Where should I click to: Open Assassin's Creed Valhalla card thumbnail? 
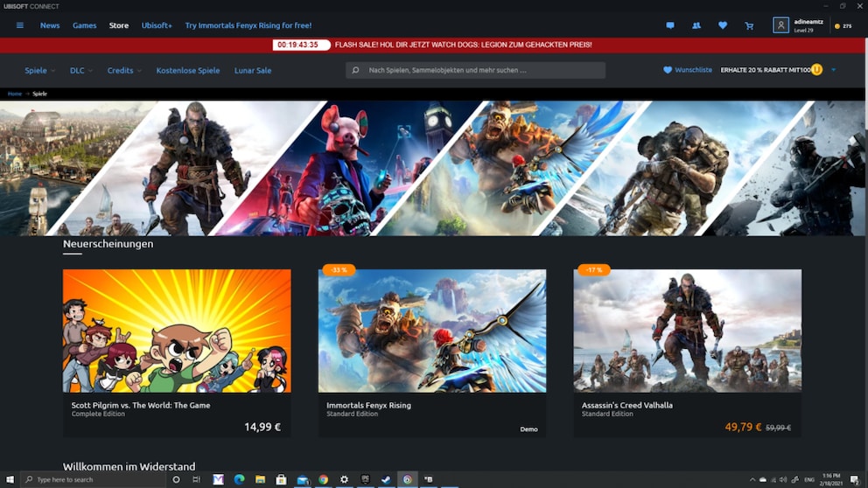pos(687,331)
